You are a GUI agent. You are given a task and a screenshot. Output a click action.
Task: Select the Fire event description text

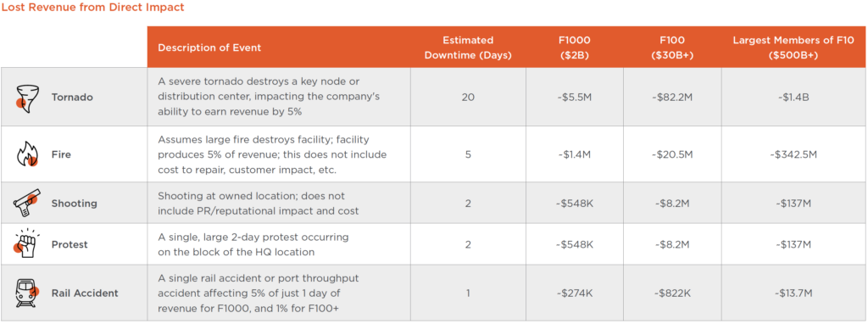272,154
